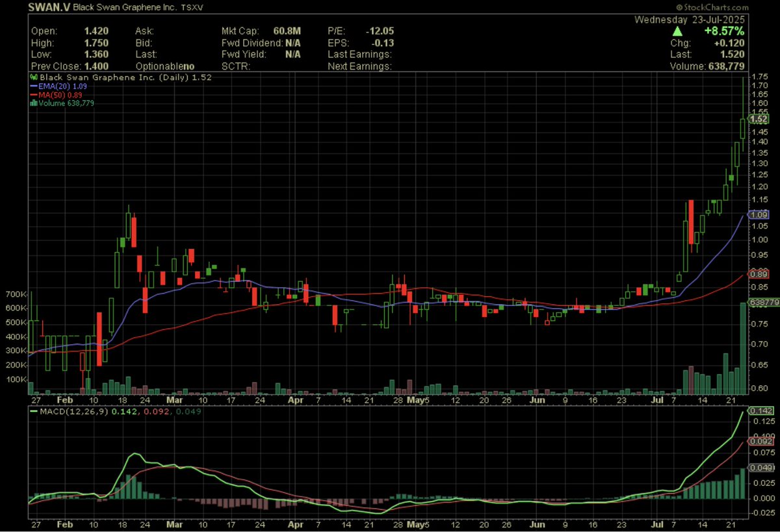
Task: Click the Fwd Dividend N/A value
Action: [x=292, y=42]
